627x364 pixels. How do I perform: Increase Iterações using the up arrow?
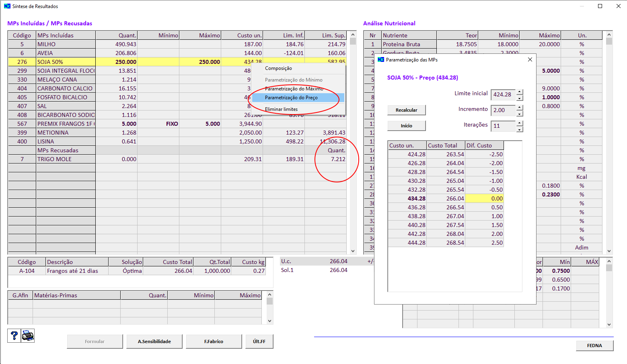[520, 123]
